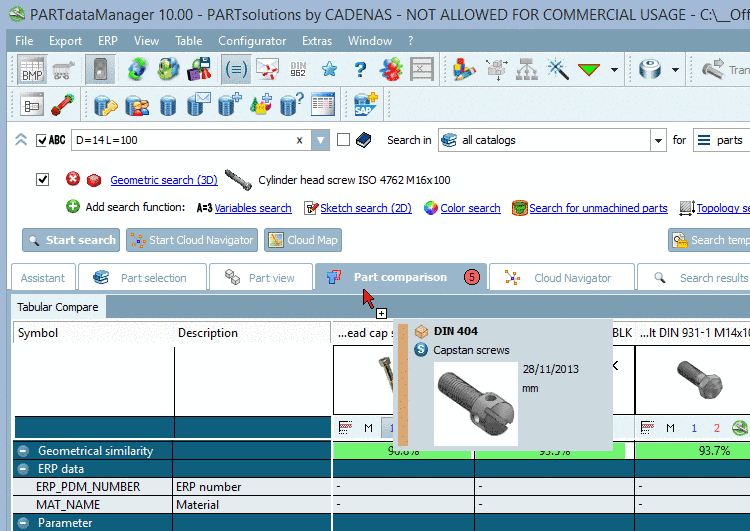Switch to the Cloud Navigator tab
This screenshot has width=750, height=531.
point(562,277)
